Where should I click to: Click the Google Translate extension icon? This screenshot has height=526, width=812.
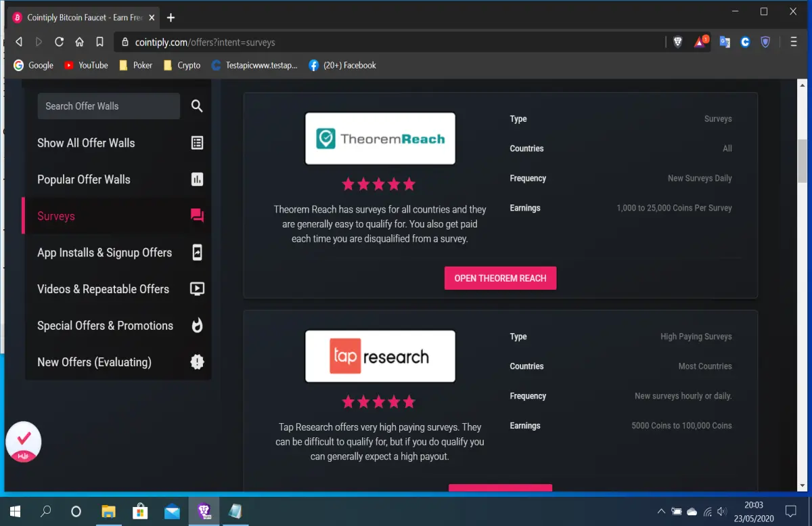725,42
